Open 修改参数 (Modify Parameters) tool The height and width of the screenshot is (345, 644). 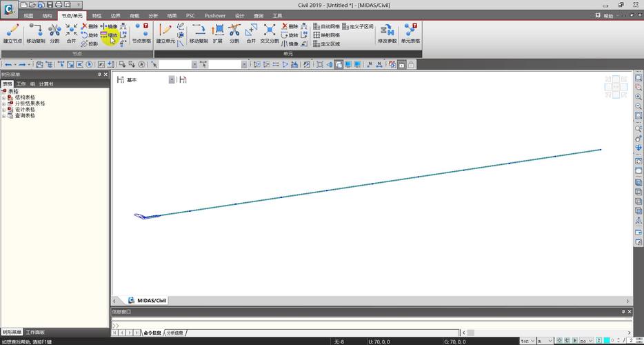(387, 33)
